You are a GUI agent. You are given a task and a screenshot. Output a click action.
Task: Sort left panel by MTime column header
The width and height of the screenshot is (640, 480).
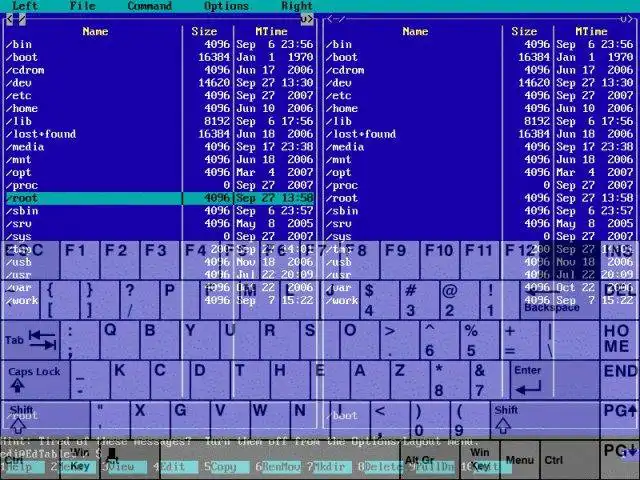click(x=271, y=31)
